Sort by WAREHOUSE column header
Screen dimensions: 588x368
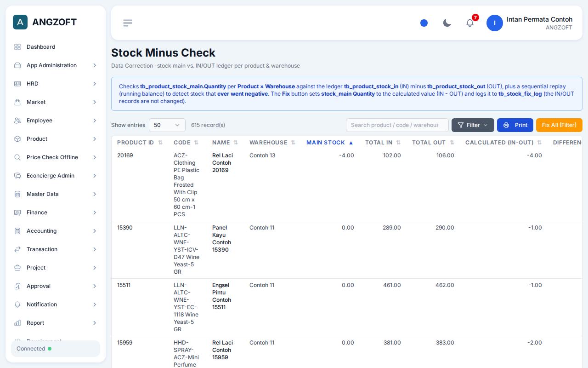pyautogui.click(x=272, y=143)
